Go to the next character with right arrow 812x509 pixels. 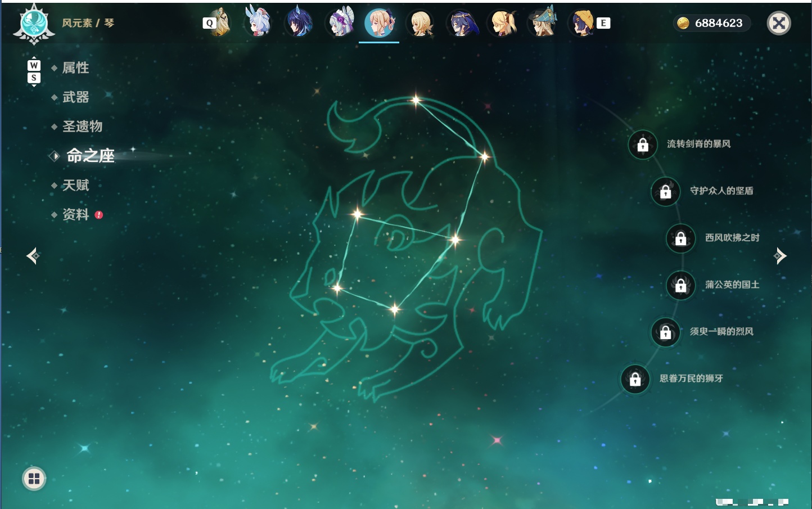pyautogui.click(x=780, y=256)
